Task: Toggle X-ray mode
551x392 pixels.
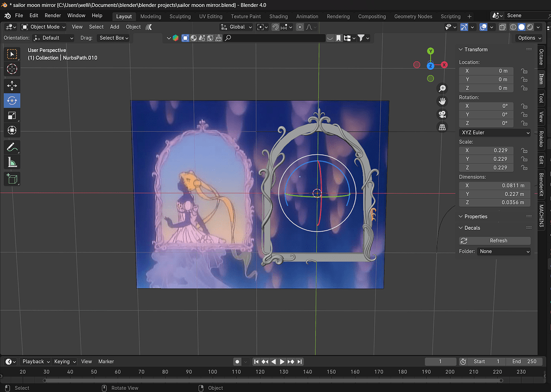Action: click(x=503, y=27)
